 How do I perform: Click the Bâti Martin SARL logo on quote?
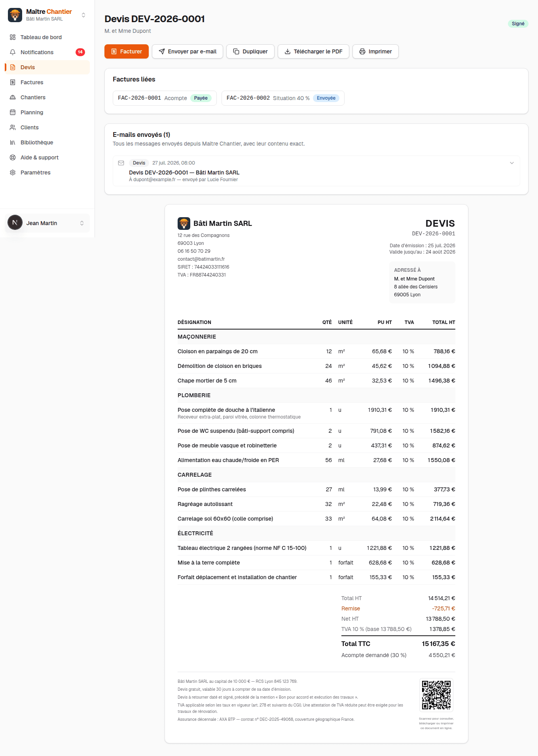(x=184, y=224)
